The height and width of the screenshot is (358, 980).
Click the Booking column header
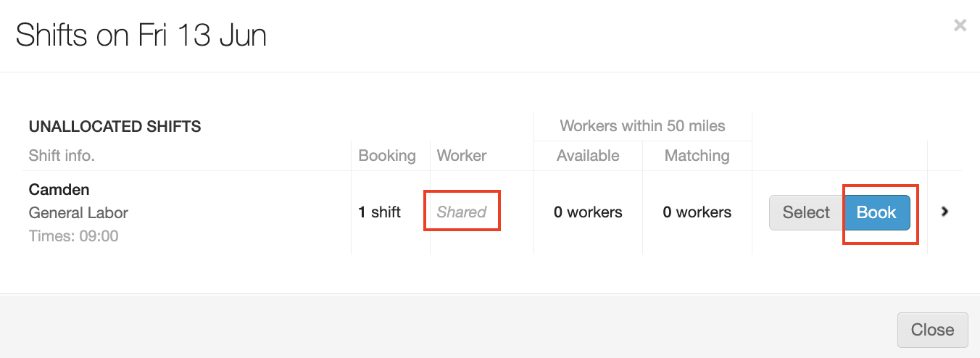coord(387,156)
